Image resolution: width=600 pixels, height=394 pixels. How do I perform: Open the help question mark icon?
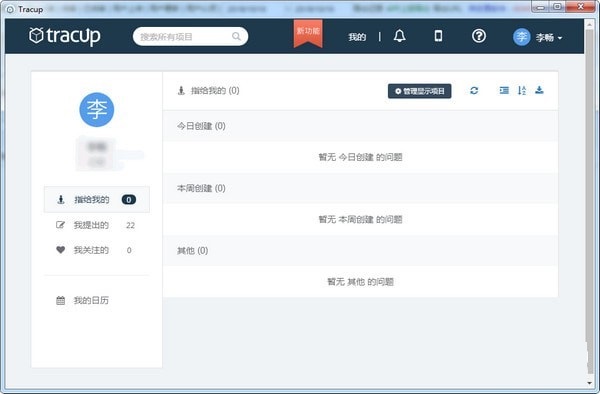tap(479, 36)
